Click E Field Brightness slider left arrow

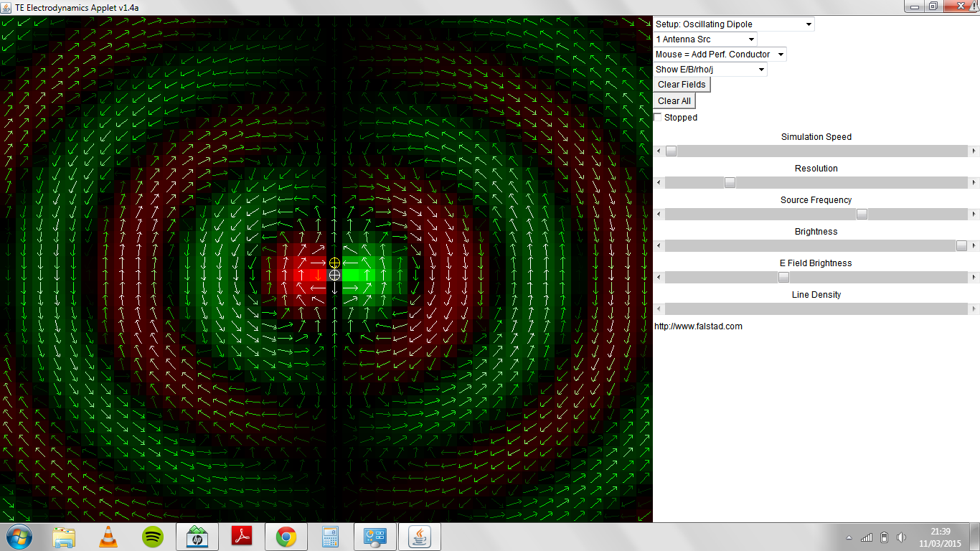point(659,278)
